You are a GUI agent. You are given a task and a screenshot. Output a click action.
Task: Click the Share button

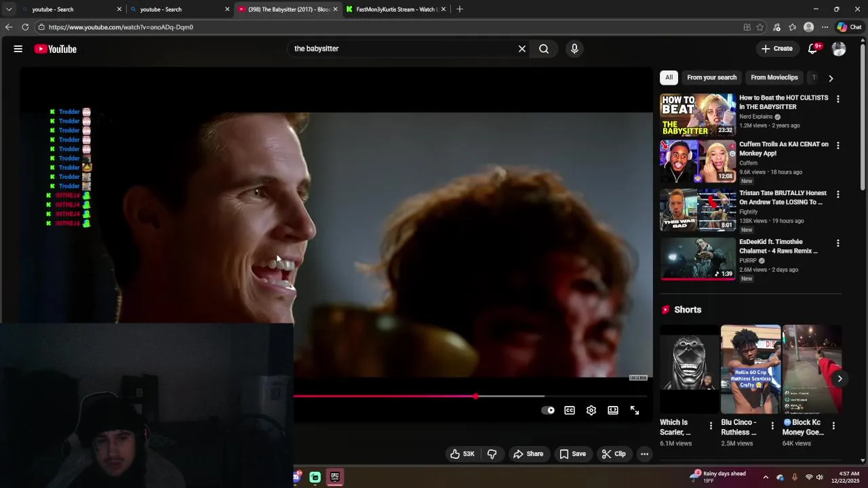528,454
